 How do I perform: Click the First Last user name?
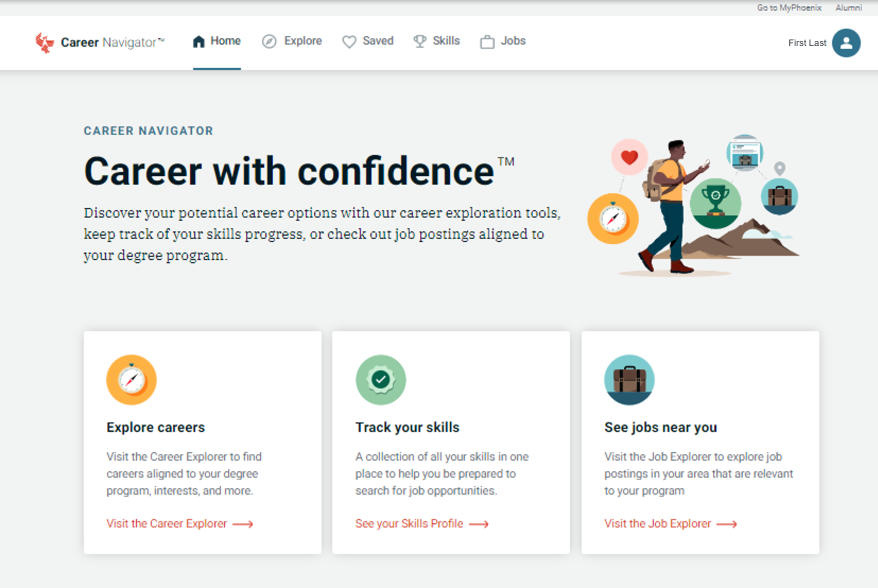click(x=807, y=43)
